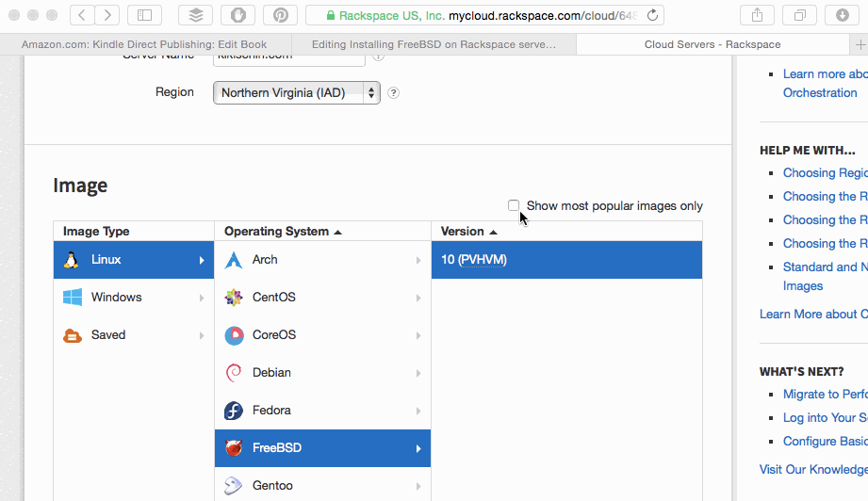Expand the Debian row arrow

418,373
